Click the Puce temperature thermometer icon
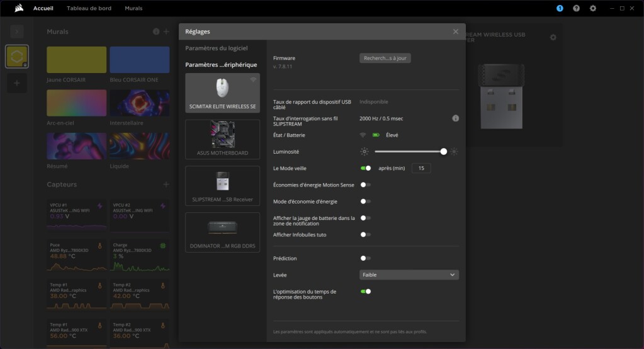 coord(100,246)
